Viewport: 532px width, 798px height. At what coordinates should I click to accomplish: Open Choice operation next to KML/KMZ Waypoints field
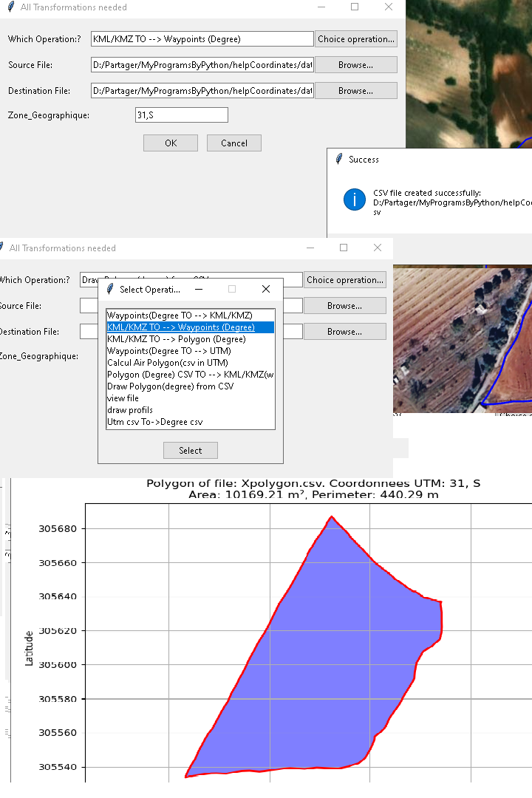click(x=356, y=39)
